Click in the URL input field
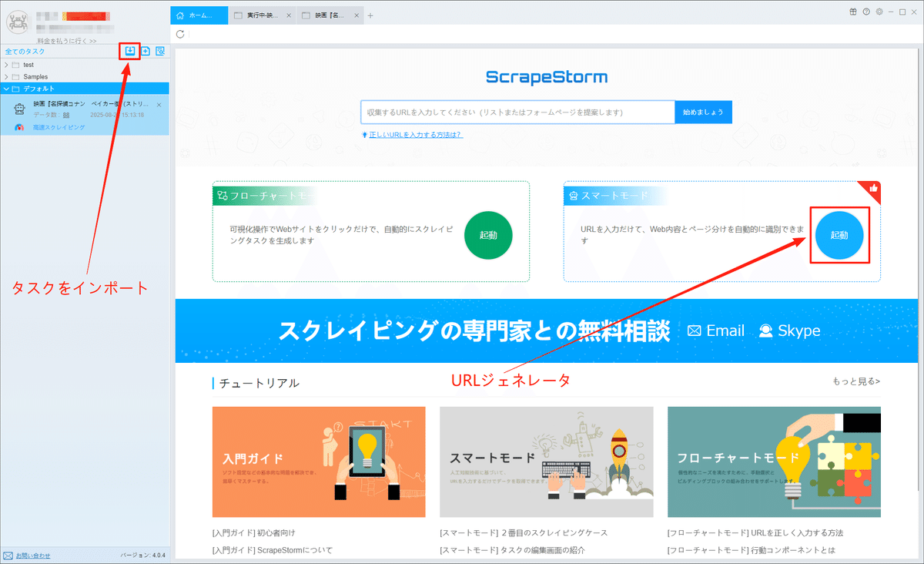 pos(518,112)
